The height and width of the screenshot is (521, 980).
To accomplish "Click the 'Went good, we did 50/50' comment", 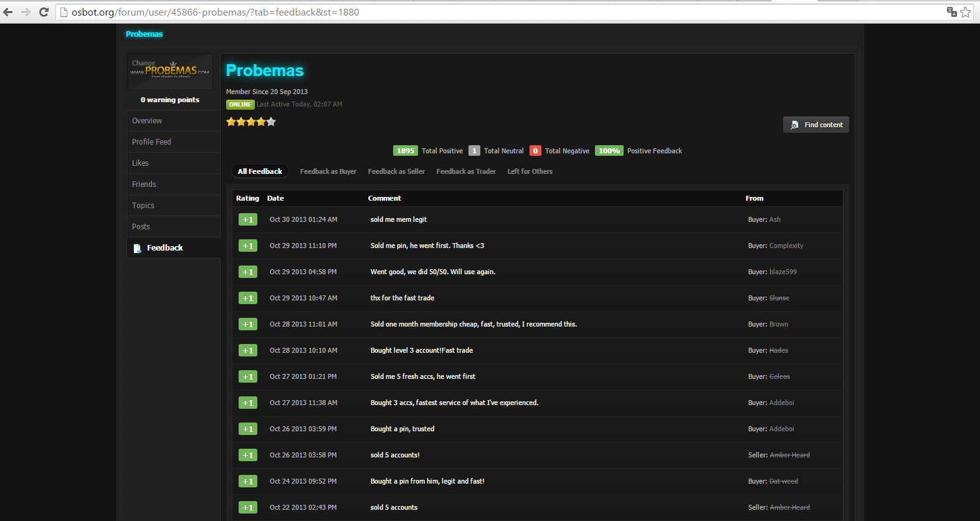I will coord(433,272).
